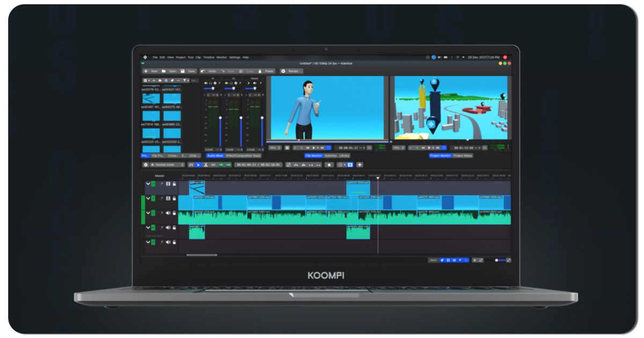
Task: Click the Undo arrow icon
Action: [203, 71]
